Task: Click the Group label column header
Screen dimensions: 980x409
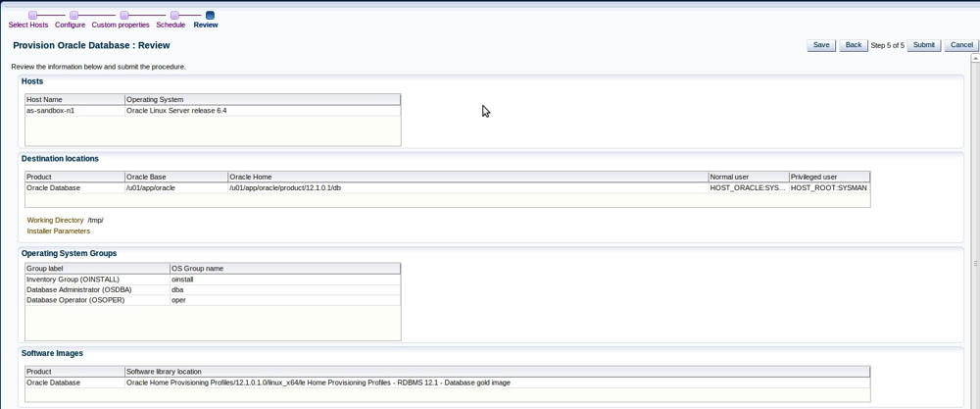Action: pos(97,269)
